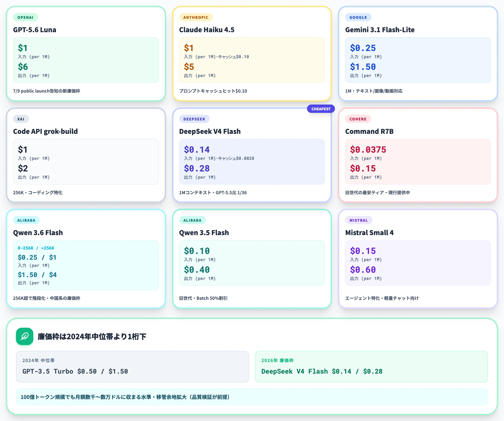
Task: Select the Qwen 3.5 Flash heading
Action: tap(204, 233)
